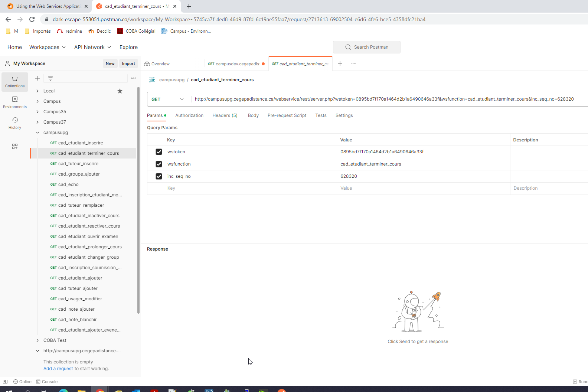This screenshot has width=588, height=392.
Task: Click the Add a request link
Action: click(x=58, y=369)
